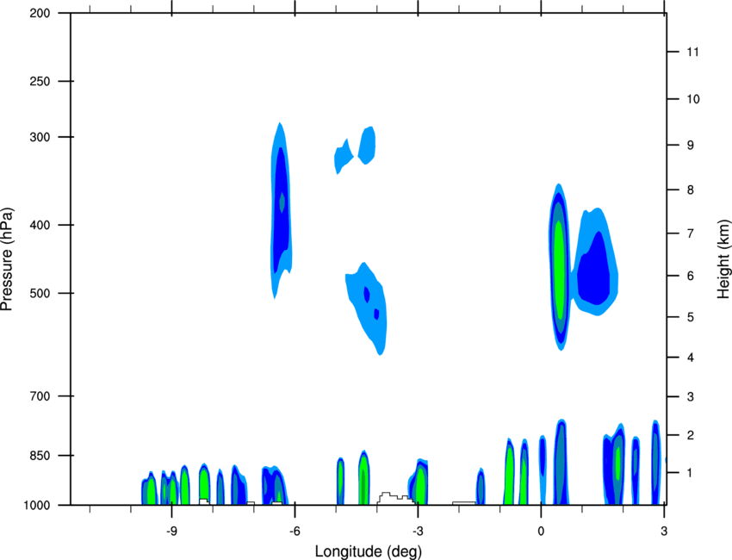Click the "Height (km)" axis title
This screenshot has height=560, width=732.
[x=723, y=258]
